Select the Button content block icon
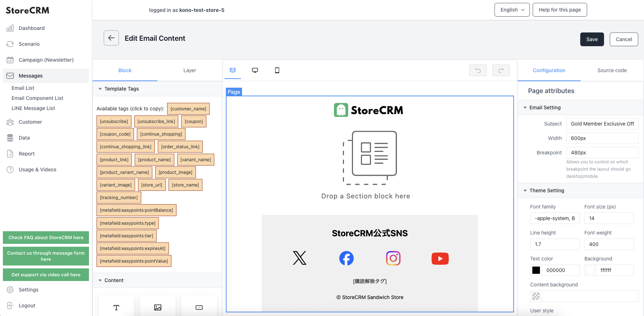 point(199,307)
